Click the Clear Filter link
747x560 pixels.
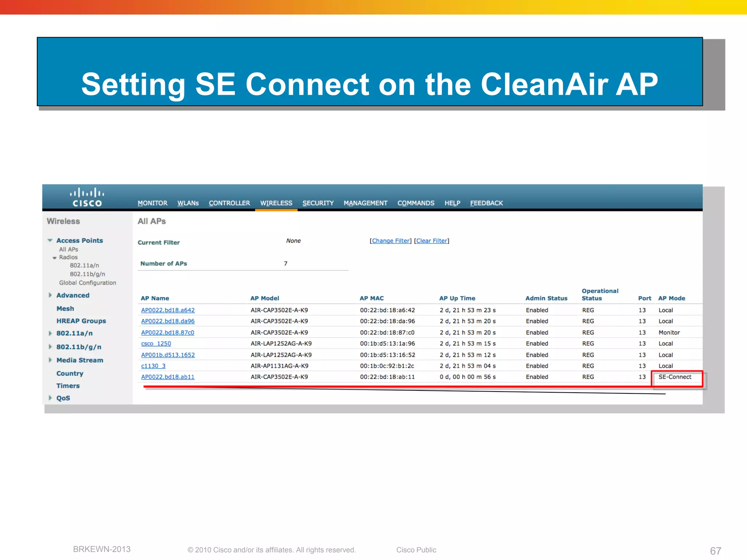pos(431,241)
